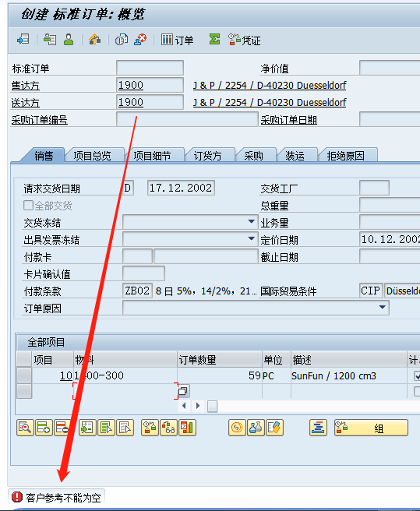Click the table horizontal scrollbar thumb
The image size is (420, 511).
click(x=212, y=406)
